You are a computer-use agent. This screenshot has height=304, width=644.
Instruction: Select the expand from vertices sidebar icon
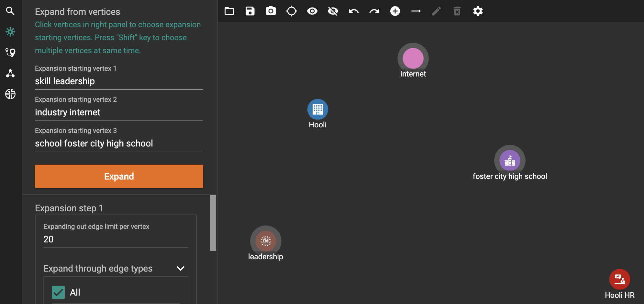point(10,32)
